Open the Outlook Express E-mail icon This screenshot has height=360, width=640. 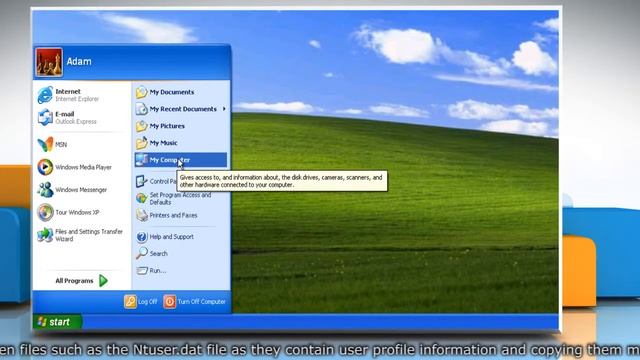point(45,118)
